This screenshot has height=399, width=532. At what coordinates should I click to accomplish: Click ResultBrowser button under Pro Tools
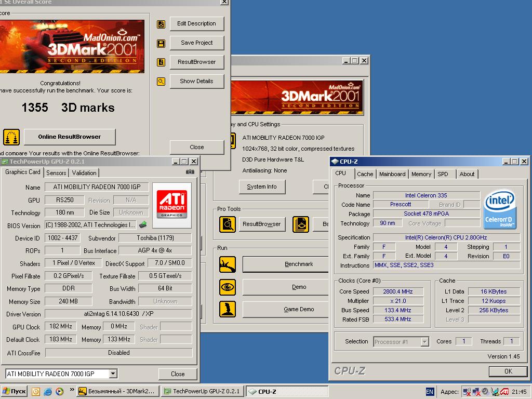pyautogui.click(x=262, y=224)
